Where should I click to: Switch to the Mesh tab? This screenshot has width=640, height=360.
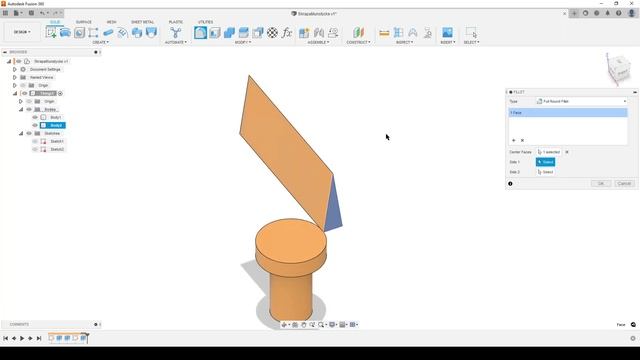[x=111, y=22]
